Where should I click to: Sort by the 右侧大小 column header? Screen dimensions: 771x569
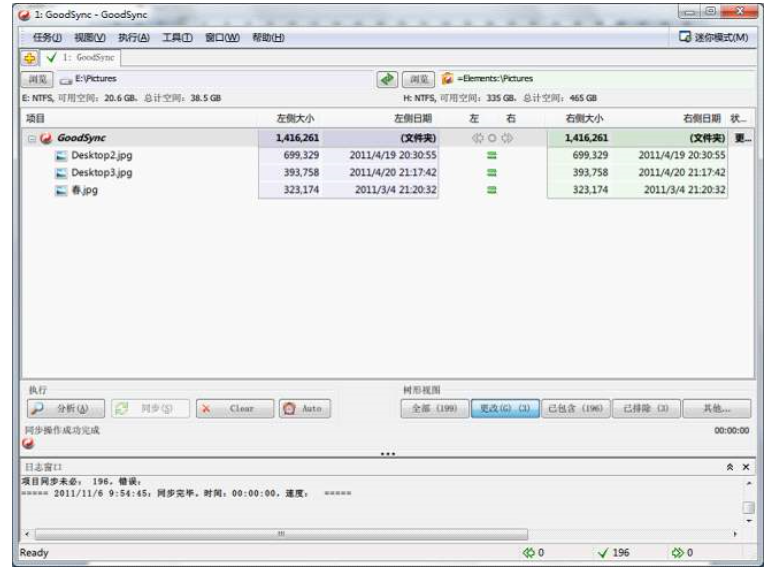(x=584, y=119)
